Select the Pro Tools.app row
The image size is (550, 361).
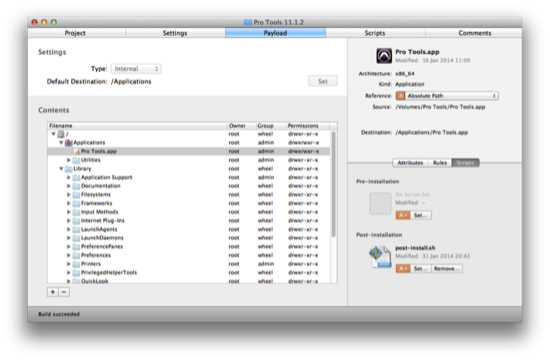pos(189,152)
